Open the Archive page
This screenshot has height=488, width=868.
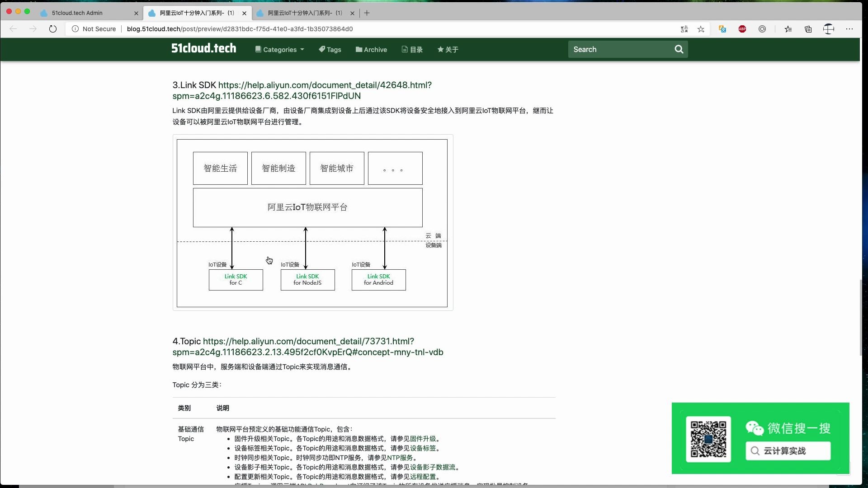[371, 49]
